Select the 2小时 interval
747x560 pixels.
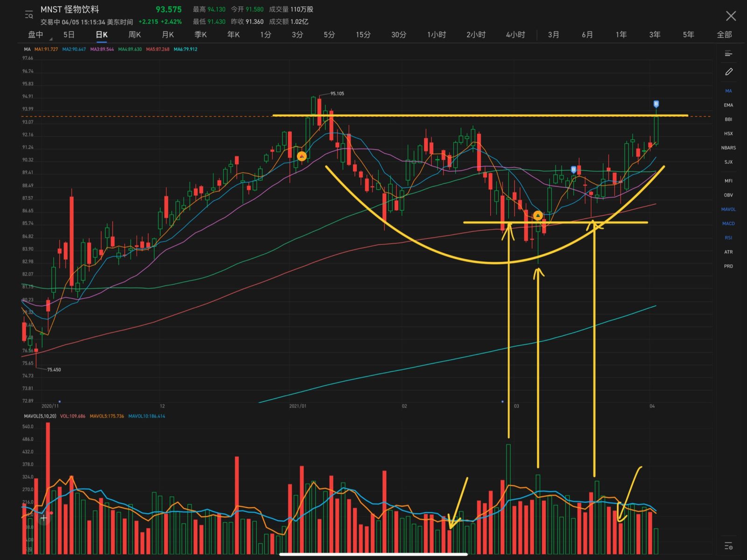click(476, 35)
